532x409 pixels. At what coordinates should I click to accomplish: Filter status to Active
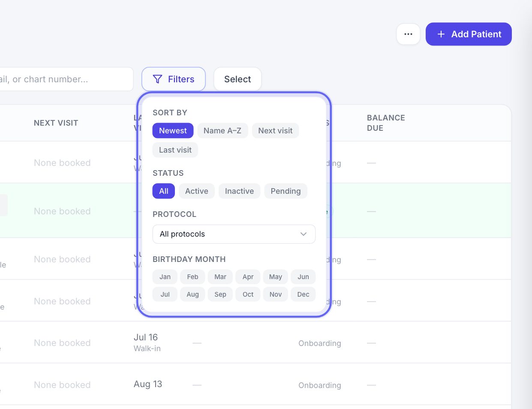(x=197, y=191)
